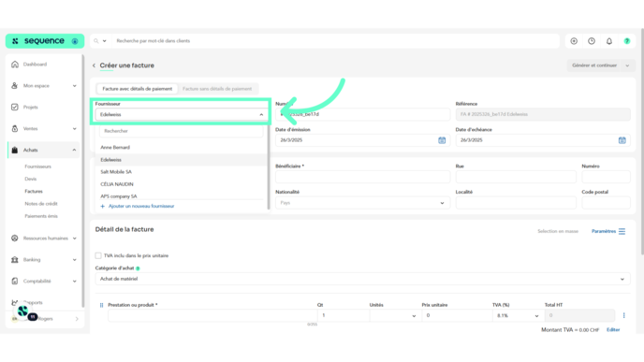Click the Ventes money bag icon

pos(15,129)
